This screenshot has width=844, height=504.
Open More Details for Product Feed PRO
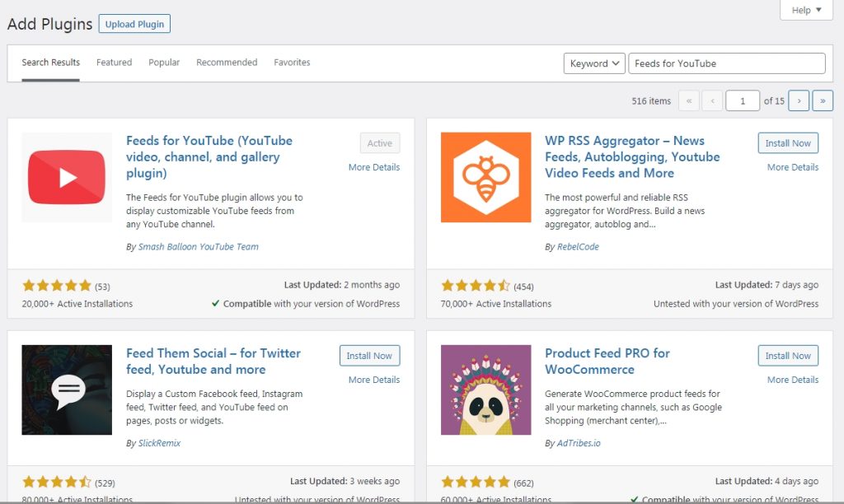click(792, 380)
